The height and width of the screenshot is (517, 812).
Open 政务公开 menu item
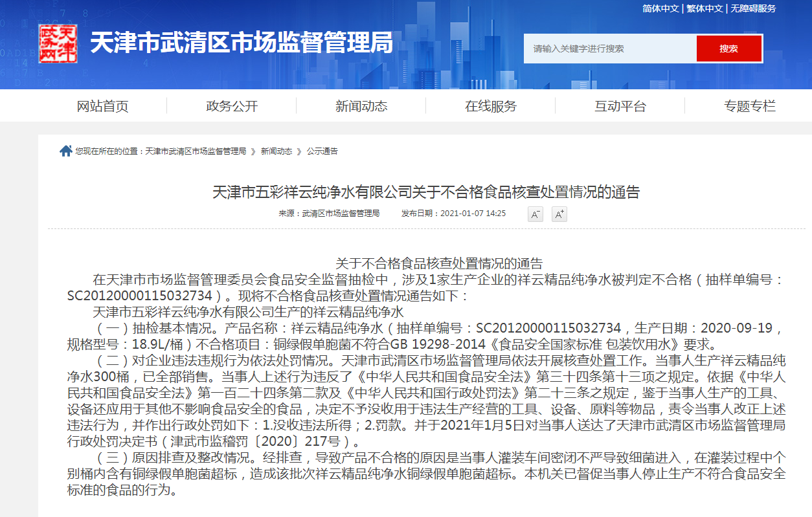232,106
